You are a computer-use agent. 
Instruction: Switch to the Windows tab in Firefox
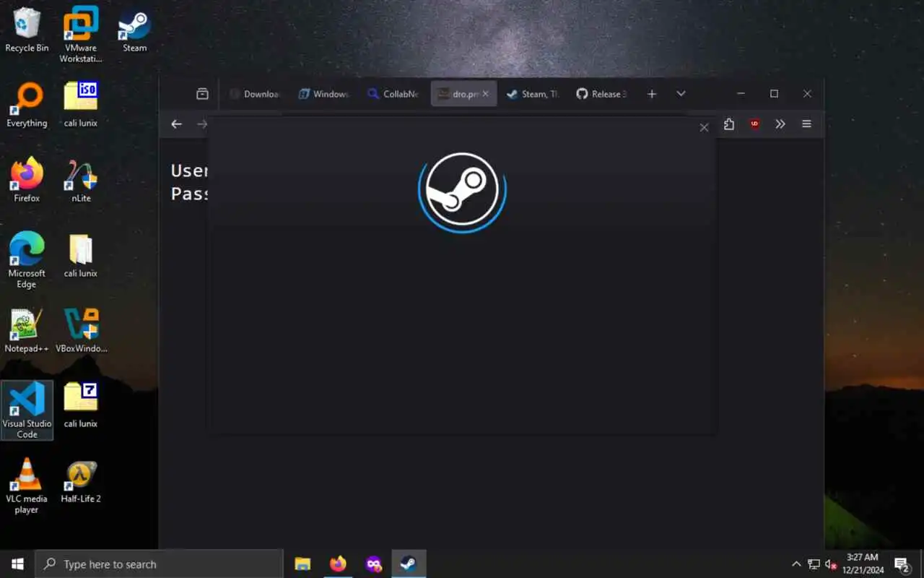324,94
